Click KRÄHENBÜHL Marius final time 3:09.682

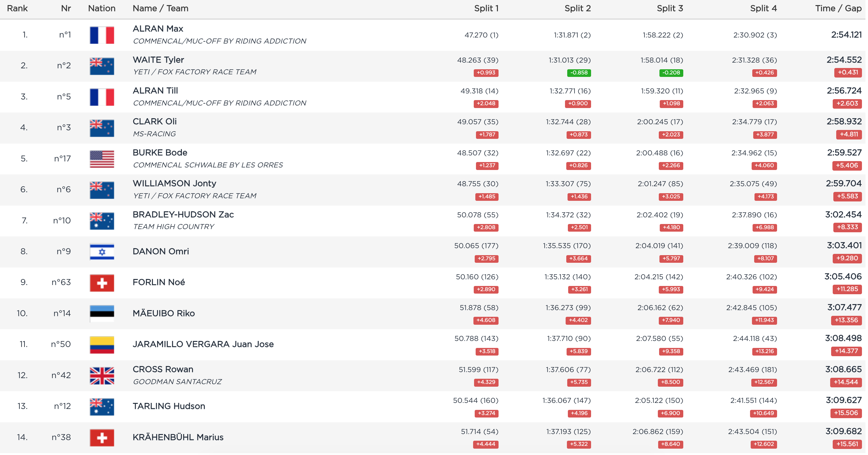[843, 431]
